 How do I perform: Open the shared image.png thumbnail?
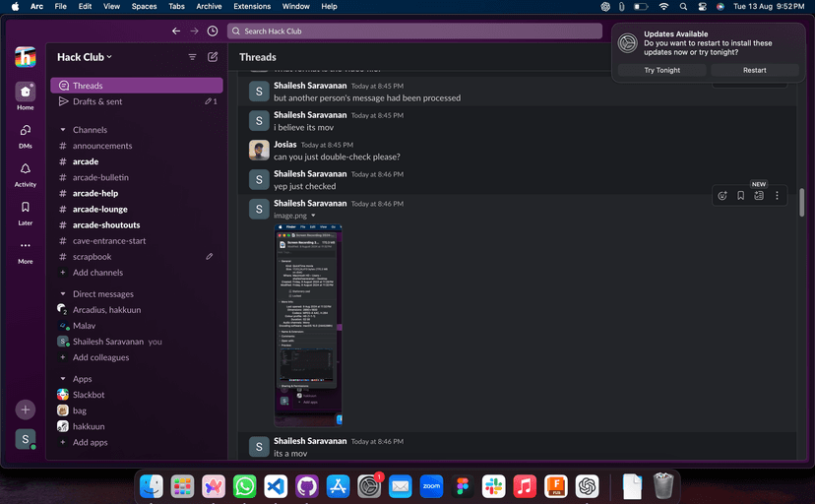(308, 323)
